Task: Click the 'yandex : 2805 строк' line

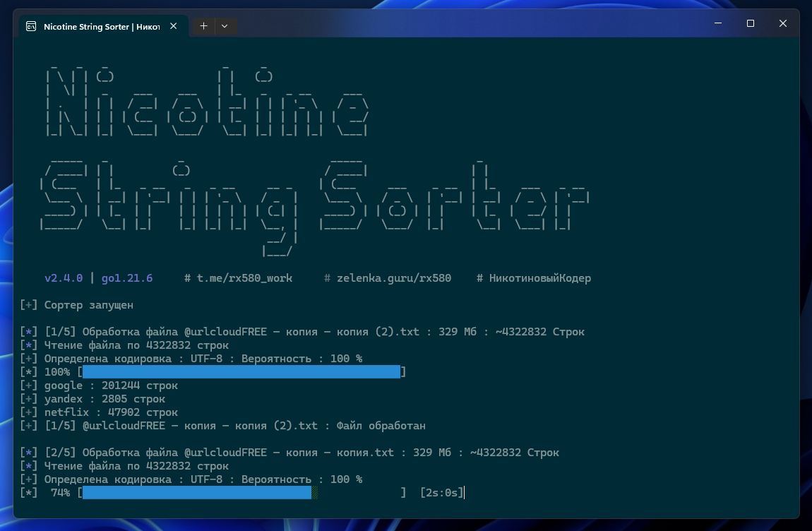Action: [92, 399]
